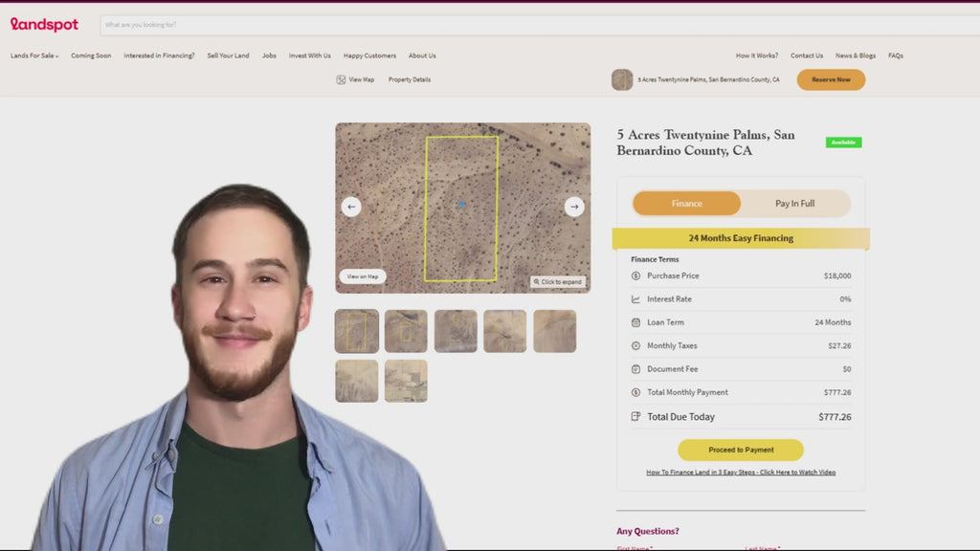Image resolution: width=980 pixels, height=551 pixels.
Task: Click the search field at the top
Action: pyautogui.click(x=536, y=25)
